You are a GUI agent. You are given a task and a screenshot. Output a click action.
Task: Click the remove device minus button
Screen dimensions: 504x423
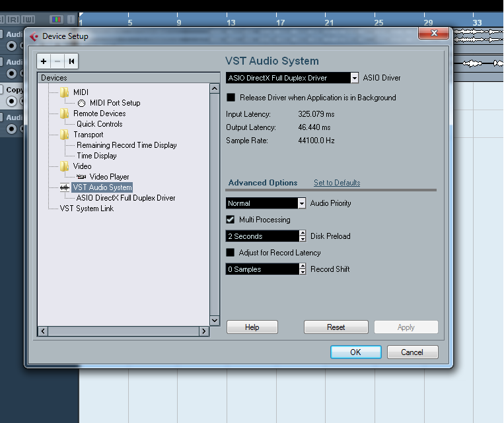(x=57, y=61)
